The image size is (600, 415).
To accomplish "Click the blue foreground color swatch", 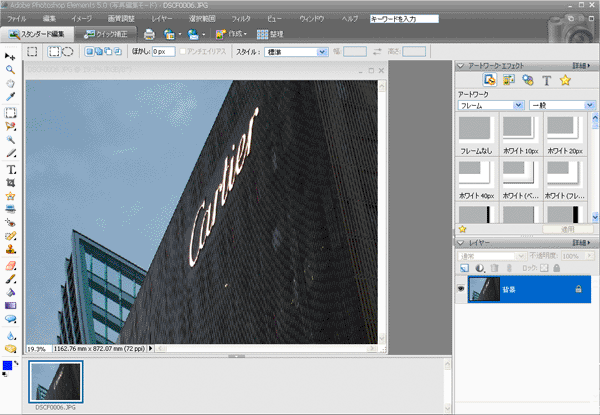I will click(x=7, y=367).
